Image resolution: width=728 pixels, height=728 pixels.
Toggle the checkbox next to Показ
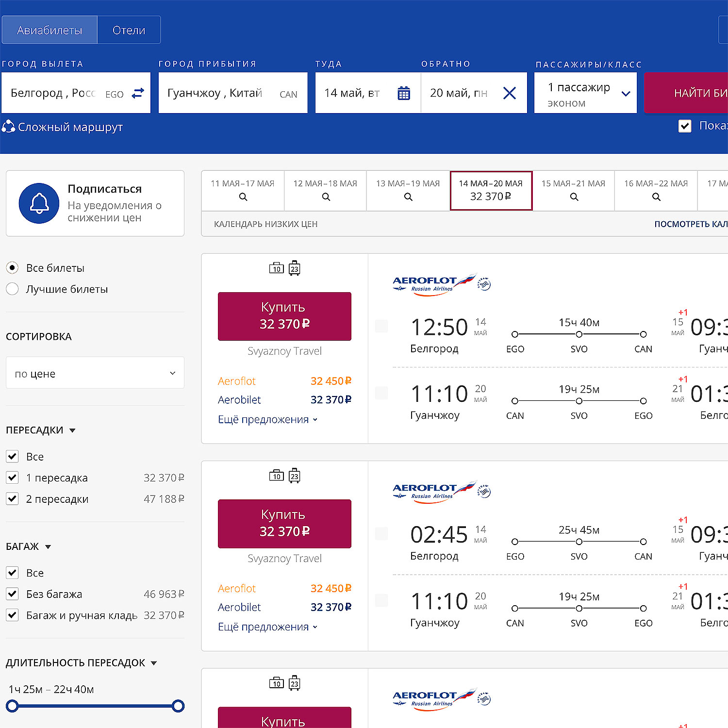[x=685, y=126]
